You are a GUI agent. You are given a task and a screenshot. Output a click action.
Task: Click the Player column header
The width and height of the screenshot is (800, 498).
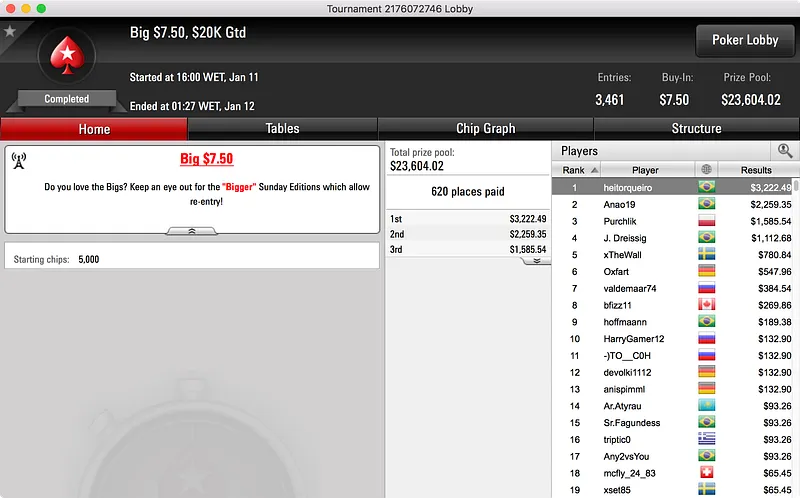645,170
